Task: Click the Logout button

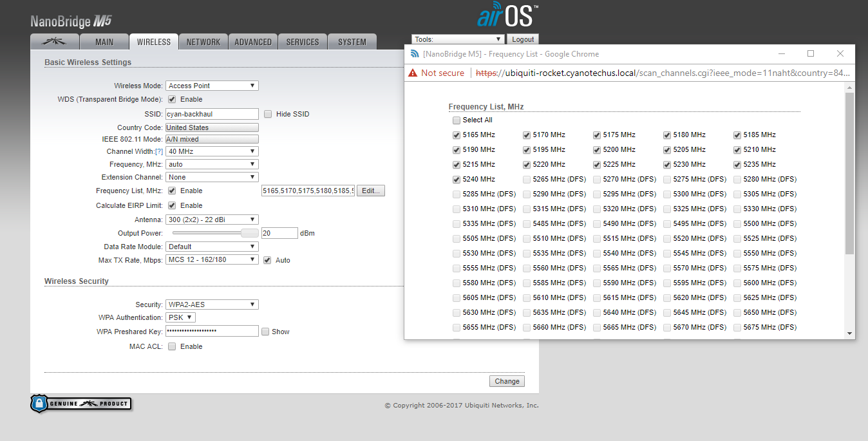Action: point(523,39)
